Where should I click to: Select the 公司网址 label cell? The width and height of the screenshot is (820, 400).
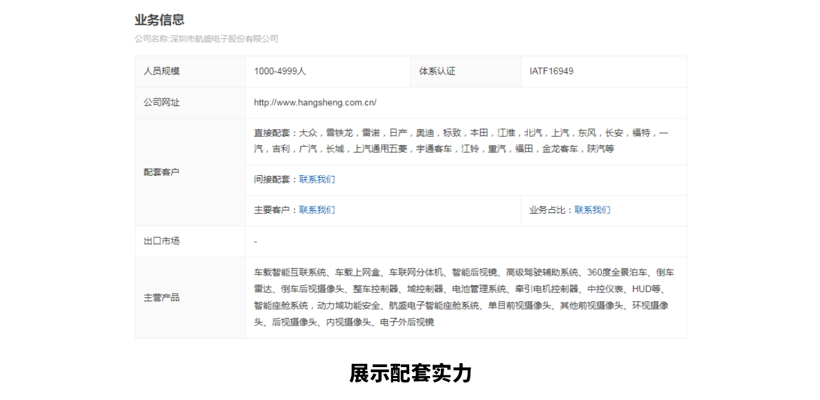161,102
